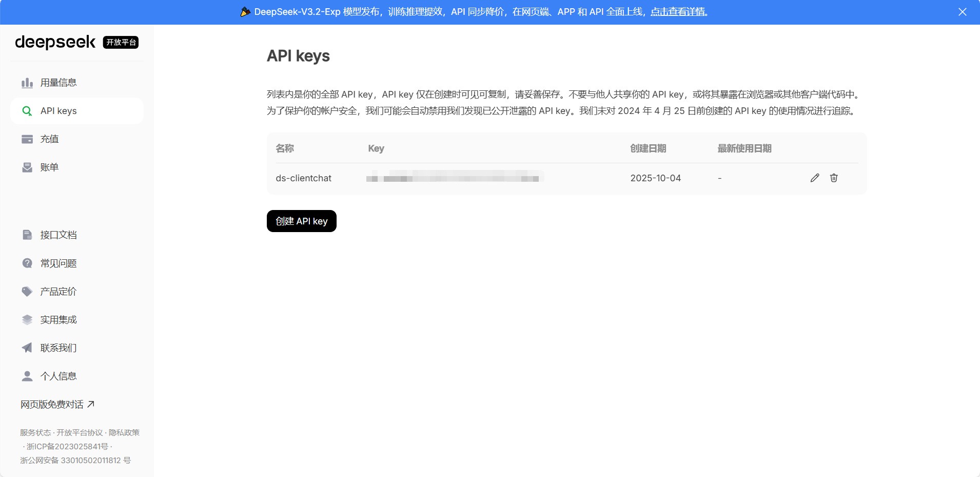Click the bar chart icon beside 用量信息
Image resolution: width=980 pixels, height=477 pixels.
pyautogui.click(x=27, y=83)
